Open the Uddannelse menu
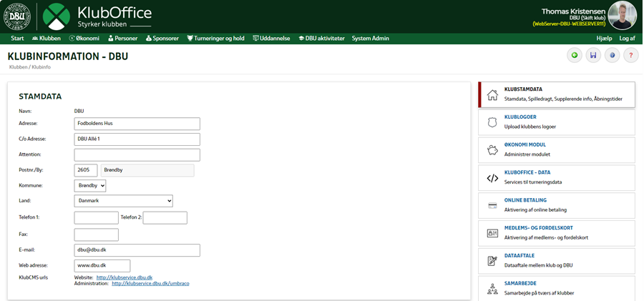Screen dimensions: 644x301 [x=271, y=38]
